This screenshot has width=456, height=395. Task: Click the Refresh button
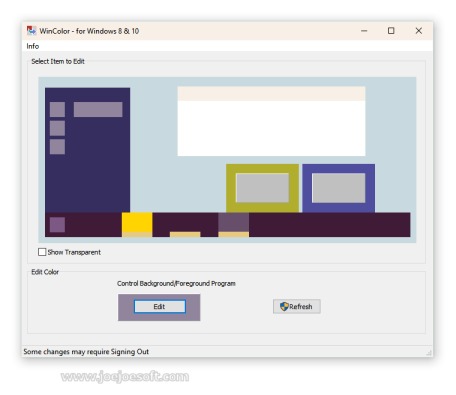click(297, 306)
